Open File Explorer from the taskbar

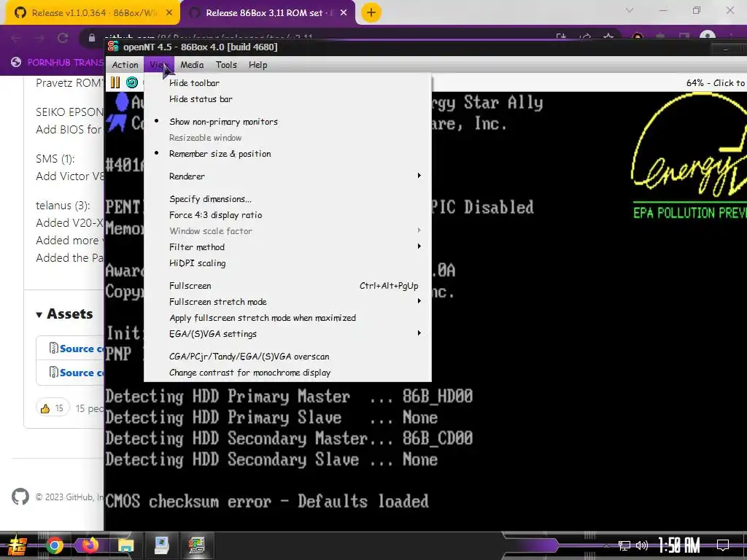tap(125, 545)
